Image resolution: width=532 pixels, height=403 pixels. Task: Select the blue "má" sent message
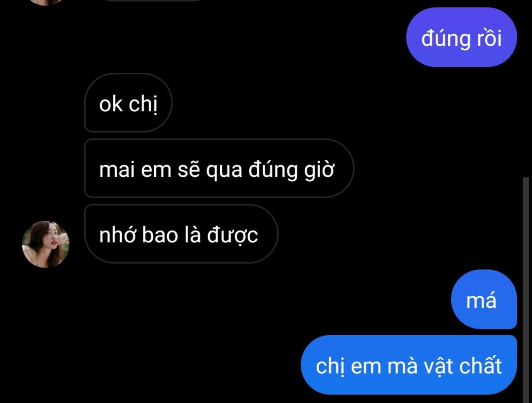tap(484, 299)
